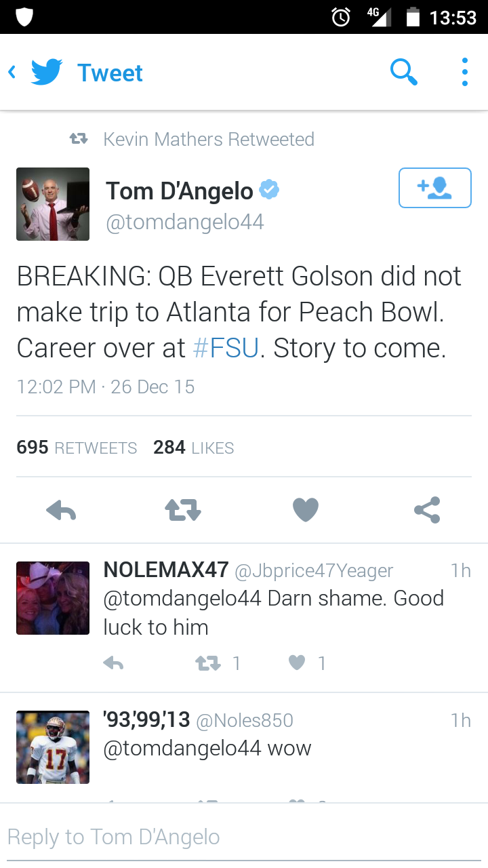Reply to the main tweet
Viewport: 488px width, 868px height.
pyautogui.click(x=61, y=510)
